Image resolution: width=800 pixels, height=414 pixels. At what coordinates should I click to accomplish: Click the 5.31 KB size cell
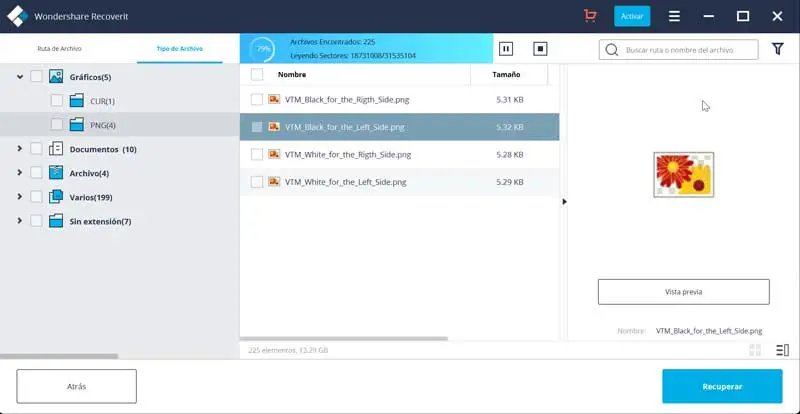[510, 100]
